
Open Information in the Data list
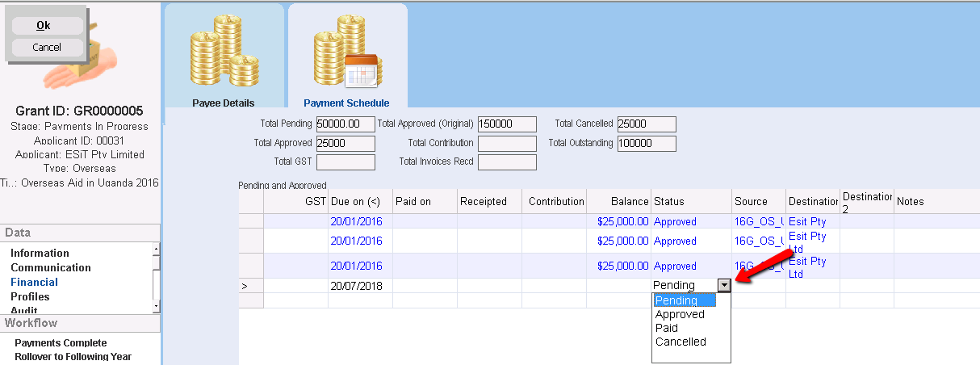tap(40, 253)
